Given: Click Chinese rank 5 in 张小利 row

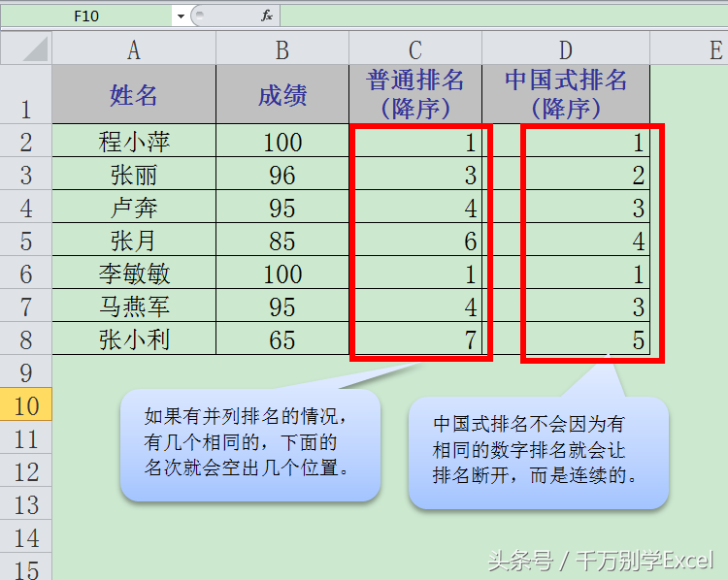Looking at the screenshot, I should click(x=566, y=338).
